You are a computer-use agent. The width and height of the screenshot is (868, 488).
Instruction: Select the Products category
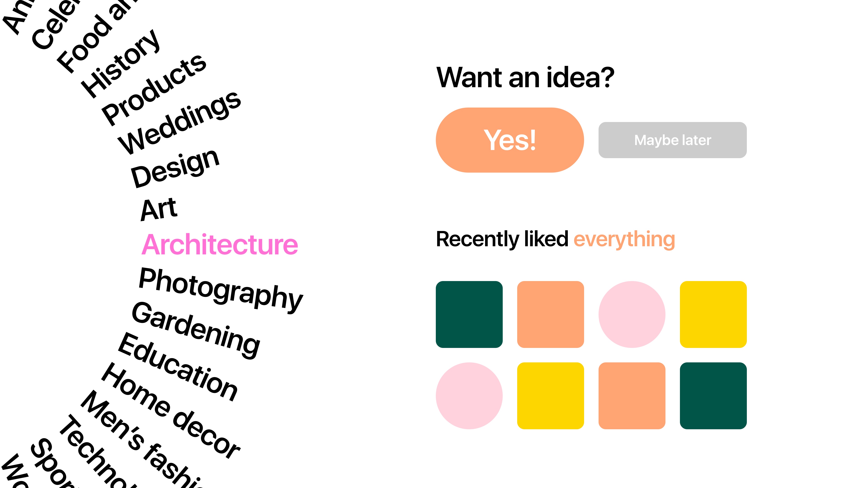coord(154,90)
